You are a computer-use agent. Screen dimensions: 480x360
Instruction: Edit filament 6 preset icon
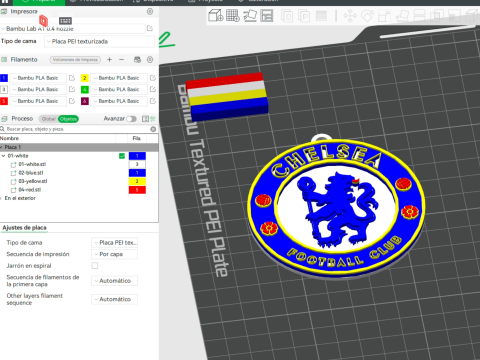pyautogui.click(x=153, y=101)
